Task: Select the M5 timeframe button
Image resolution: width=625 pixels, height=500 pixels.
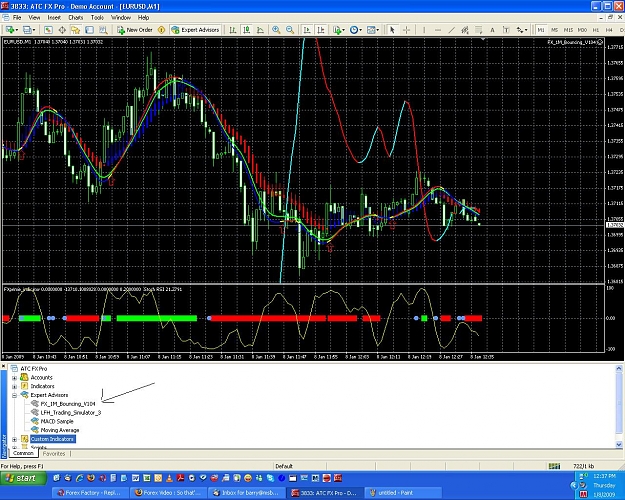Action: (554, 30)
